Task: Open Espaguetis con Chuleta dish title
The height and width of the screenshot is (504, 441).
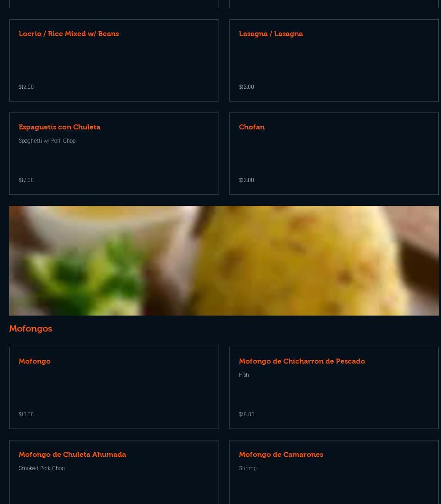Action: click(x=59, y=127)
